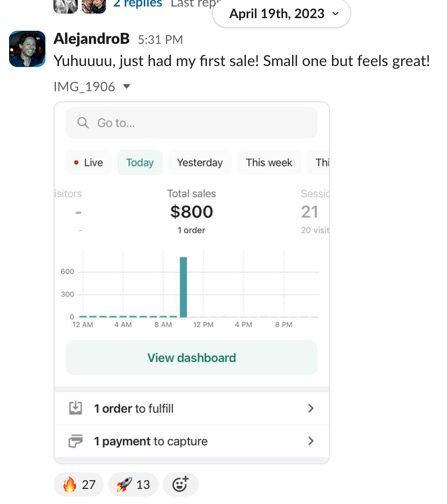The image size is (447, 504).
Task: Open the April 19th, 2023 date dropdown
Action: click(x=282, y=14)
